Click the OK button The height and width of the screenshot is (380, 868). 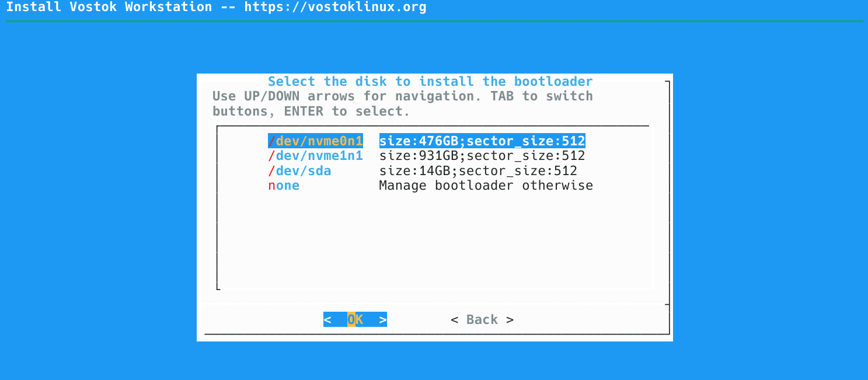coord(354,319)
